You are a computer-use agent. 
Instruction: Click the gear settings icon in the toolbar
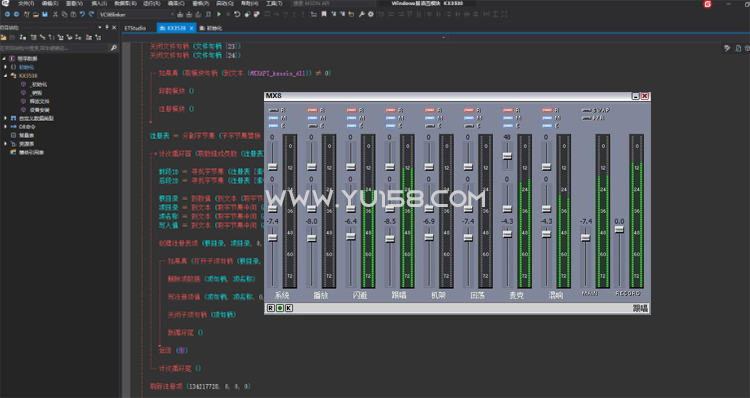tap(371, 14)
